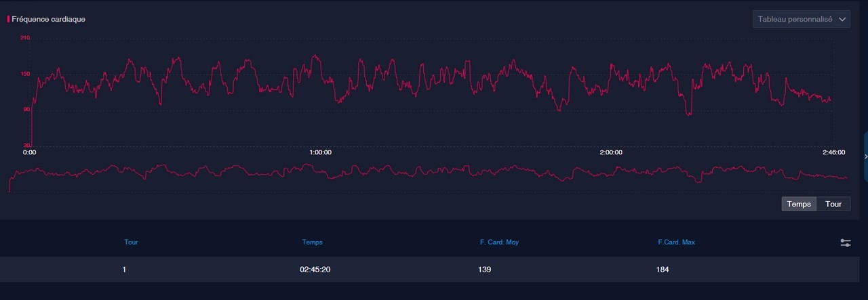
Task: Click the 2:00:00 mark on time axis
Action: (x=611, y=152)
